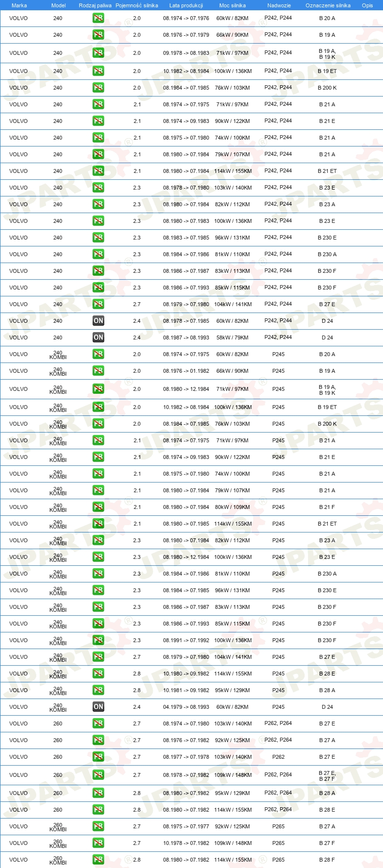Select petrol icon in the 08.1976 -> 01.1982 row
This screenshot has width=383, height=868.
click(98, 371)
